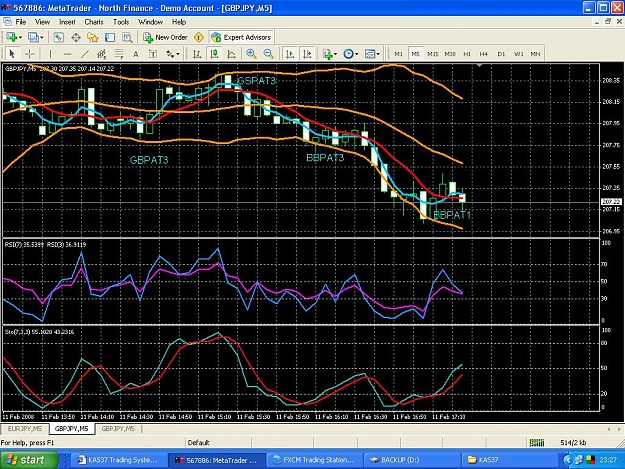Screen dimensions: 625x469
Task: Open the Tools menu
Action: (121, 22)
